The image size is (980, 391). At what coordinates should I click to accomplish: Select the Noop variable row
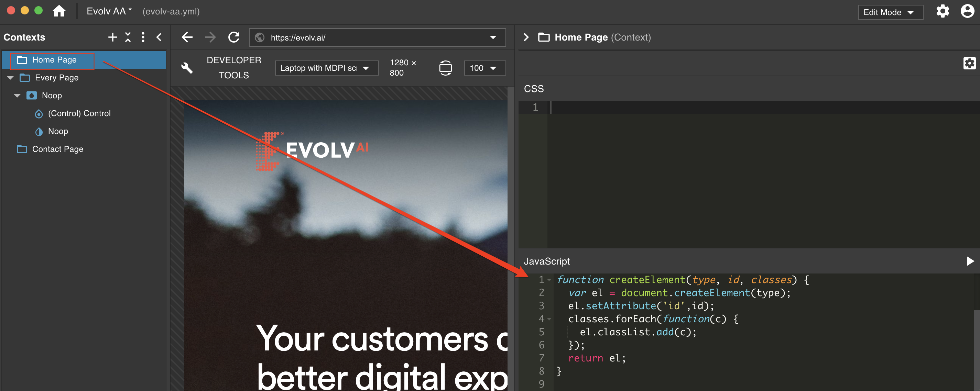[84, 96]
